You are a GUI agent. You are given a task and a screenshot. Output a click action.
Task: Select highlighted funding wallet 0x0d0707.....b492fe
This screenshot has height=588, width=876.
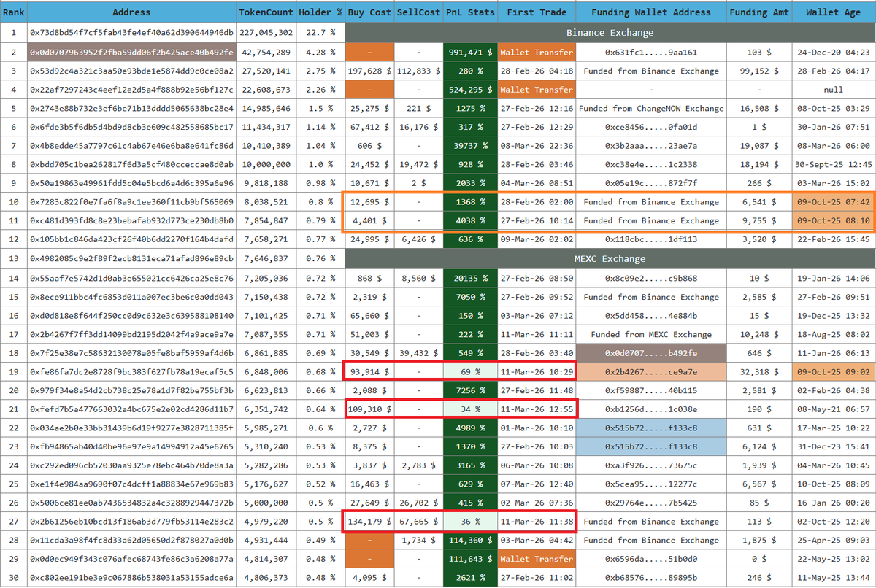651,353
